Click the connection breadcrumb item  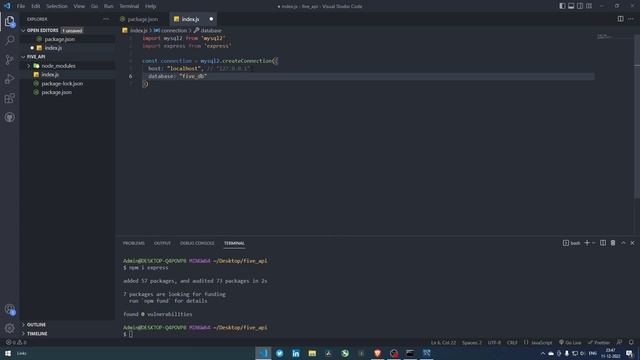(x=171, y=31)
